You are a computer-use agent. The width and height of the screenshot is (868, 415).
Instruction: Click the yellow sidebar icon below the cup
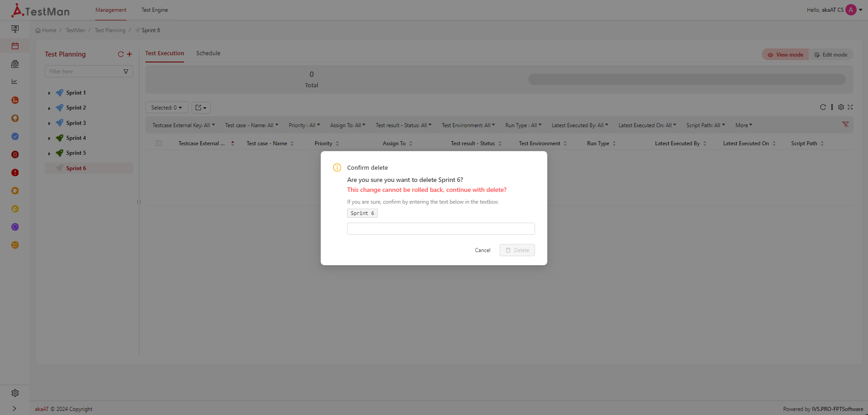coord(15,209)
